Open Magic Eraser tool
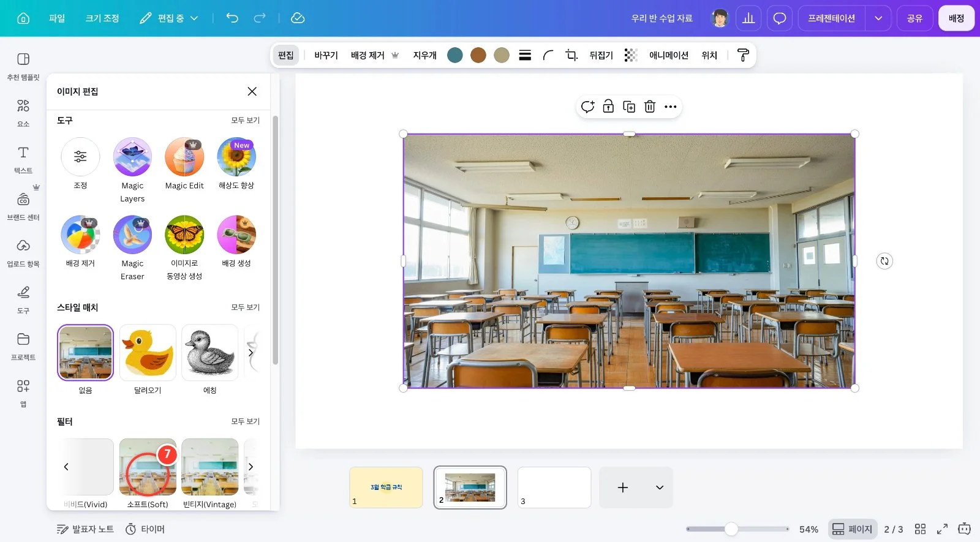980x542 pixels. pyautogui.click(x=132, y=249)
